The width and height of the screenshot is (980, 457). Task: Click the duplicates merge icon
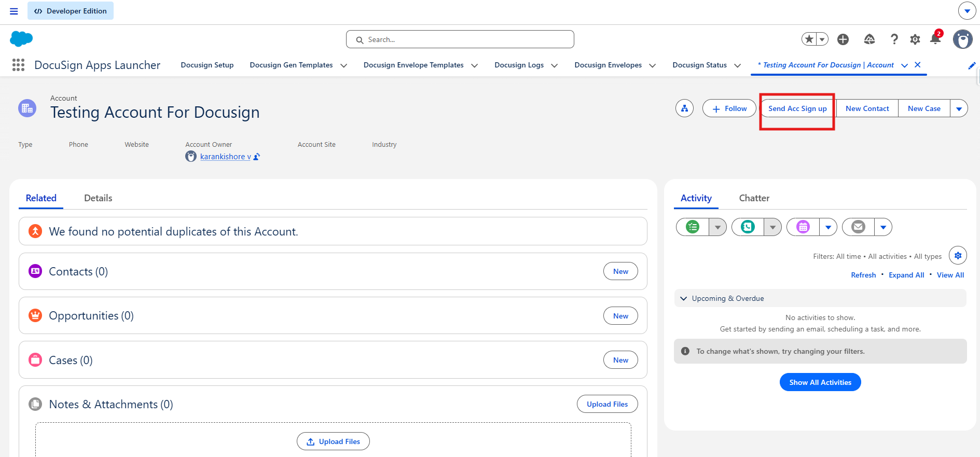35,231
